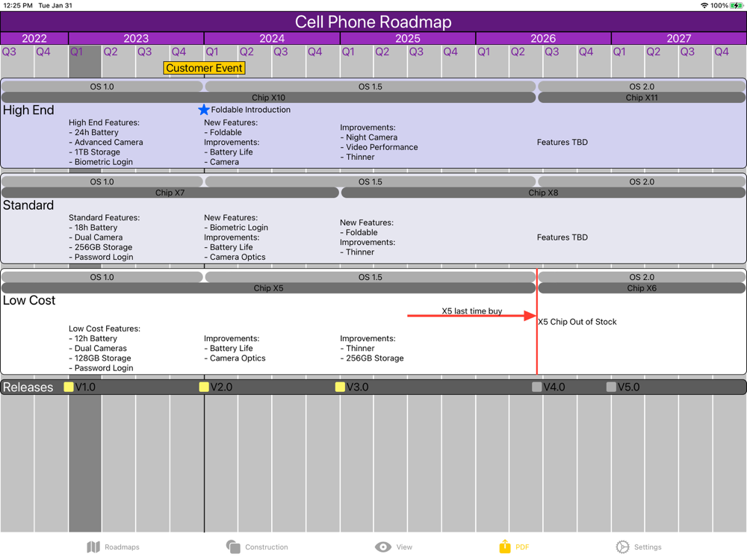The width and height of the screenshot is (747, 560).
Task: Select the gray V5.0 release marker
Action: (x=611, y=387)
